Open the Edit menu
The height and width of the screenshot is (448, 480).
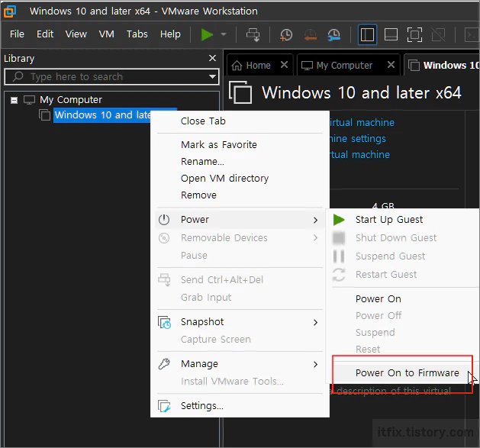(45, 34)
